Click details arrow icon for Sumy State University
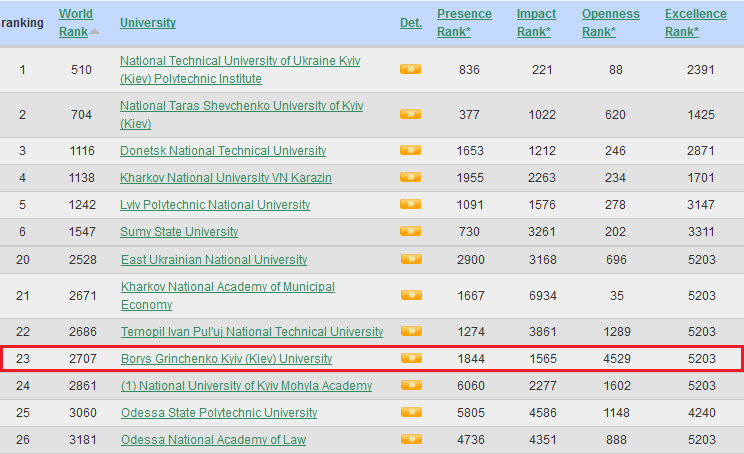Image resolution: width=744 pixels, height=454 pixels. 410,232
